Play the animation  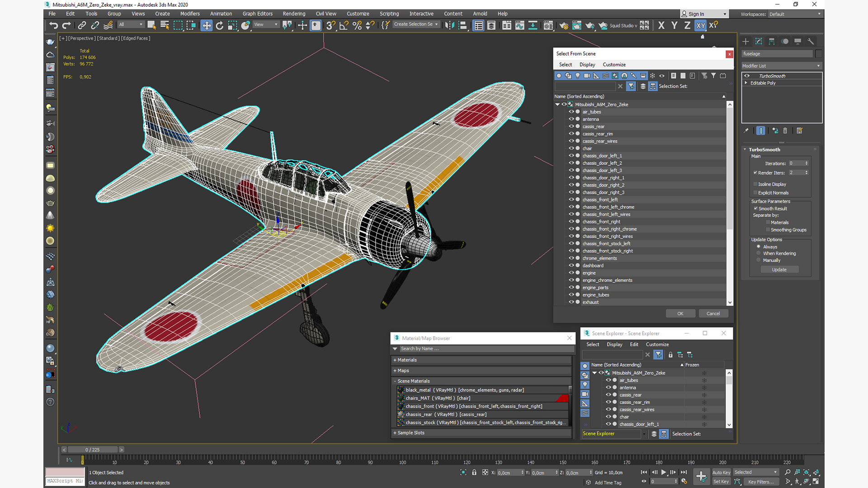(x=664, y=472)
